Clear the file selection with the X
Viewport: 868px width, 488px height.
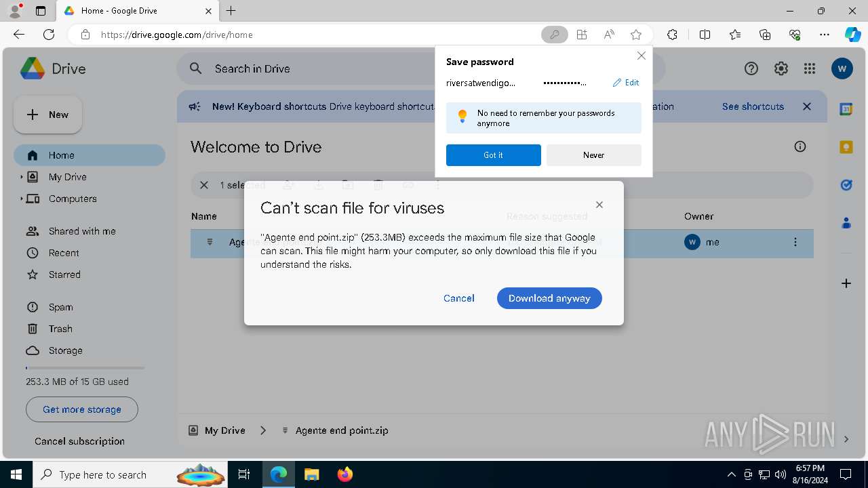click(204, 185)
